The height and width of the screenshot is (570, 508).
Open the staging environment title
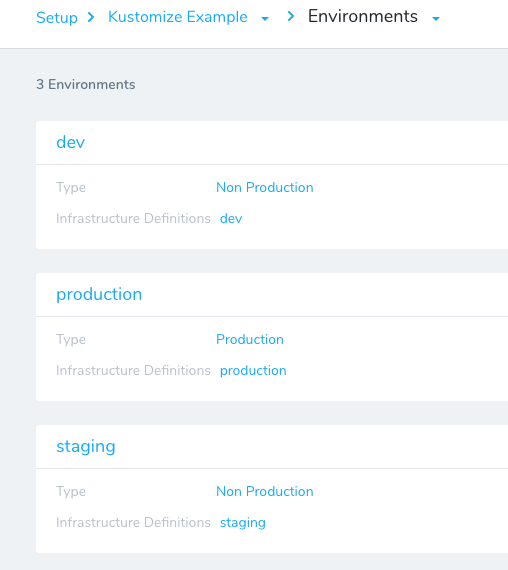click(86, 447)
